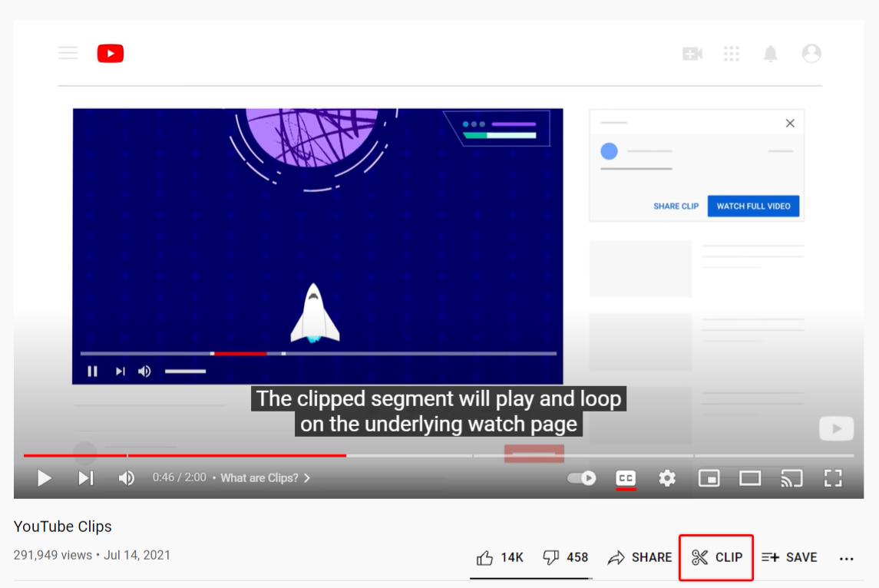Click the blue avatar circle in clip panel
The image size is (879, 588).
[609, 151]
